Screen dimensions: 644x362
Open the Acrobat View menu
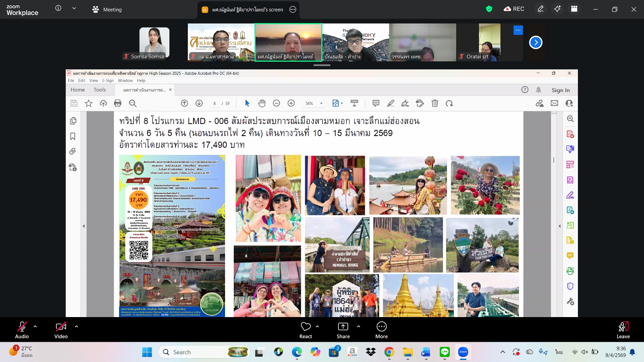[x=94, y=80]
